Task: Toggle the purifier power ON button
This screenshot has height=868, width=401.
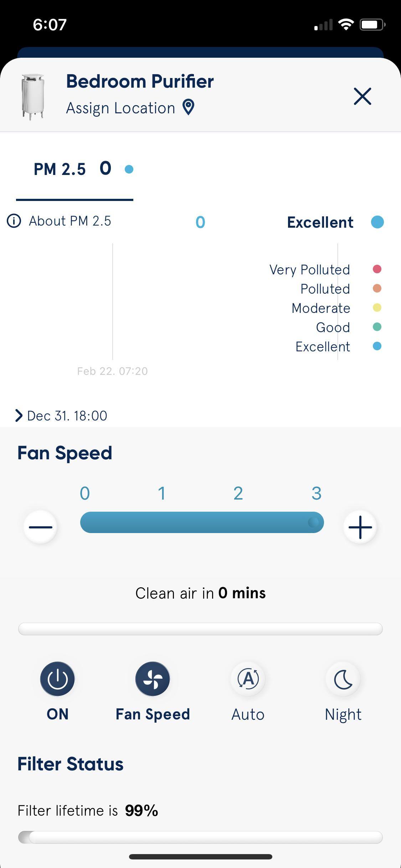Action: 57,679
